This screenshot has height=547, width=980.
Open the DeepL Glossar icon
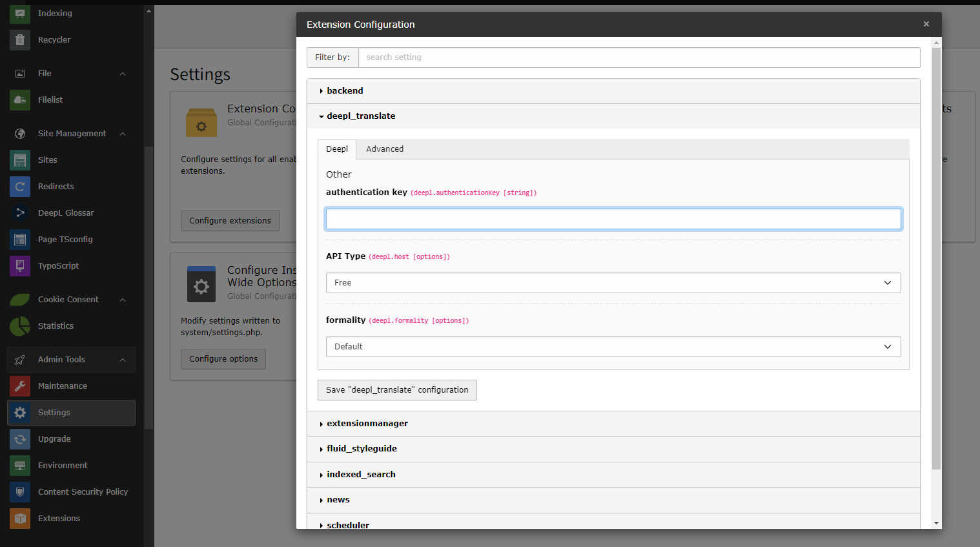[20, 212]
